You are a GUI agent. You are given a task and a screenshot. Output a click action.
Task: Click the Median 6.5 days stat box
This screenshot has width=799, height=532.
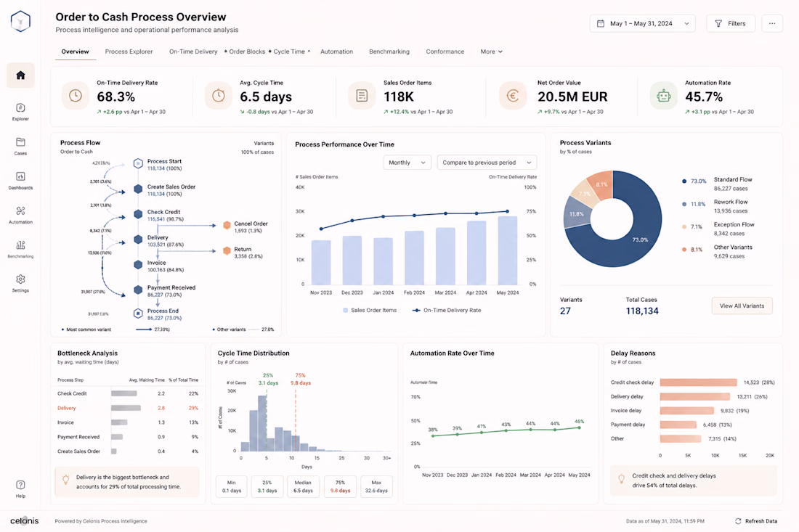pyautogui.click(x=303, y=486)
